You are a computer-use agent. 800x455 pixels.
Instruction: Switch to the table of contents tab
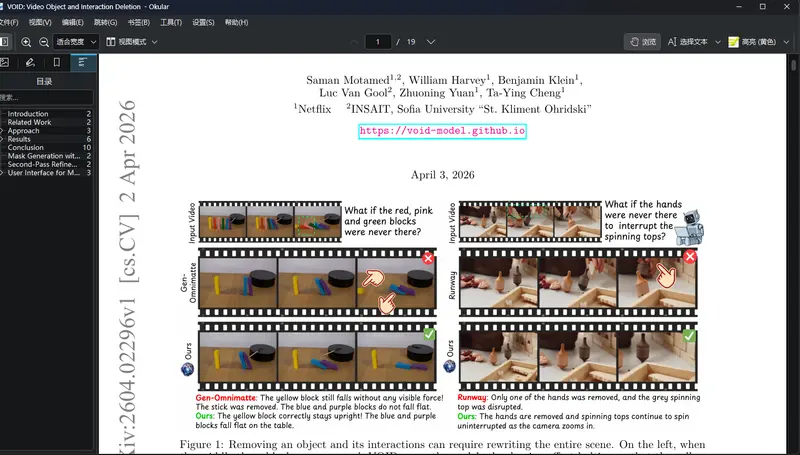[x=83, y=62]
